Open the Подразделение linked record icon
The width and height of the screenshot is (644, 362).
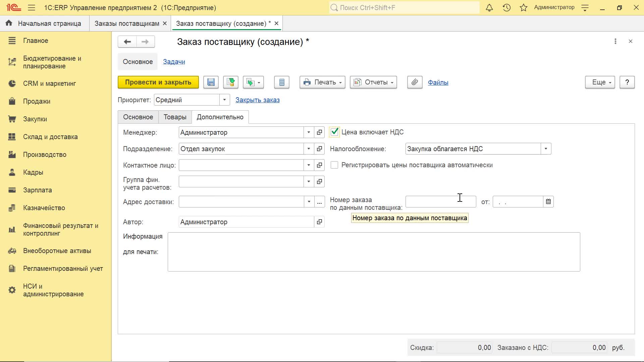tap(319, 149)
